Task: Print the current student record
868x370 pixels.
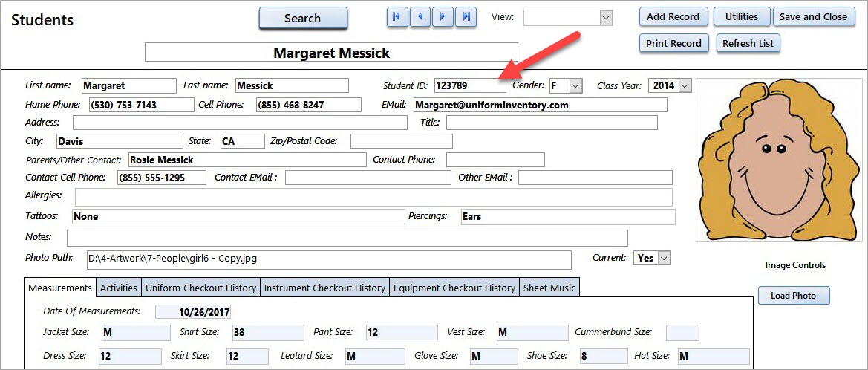Action: [673, 43]
